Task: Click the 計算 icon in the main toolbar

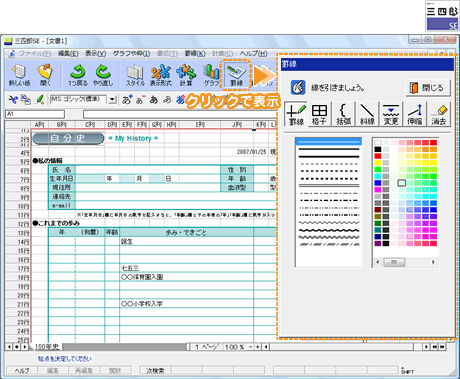Action: [186, 74]
